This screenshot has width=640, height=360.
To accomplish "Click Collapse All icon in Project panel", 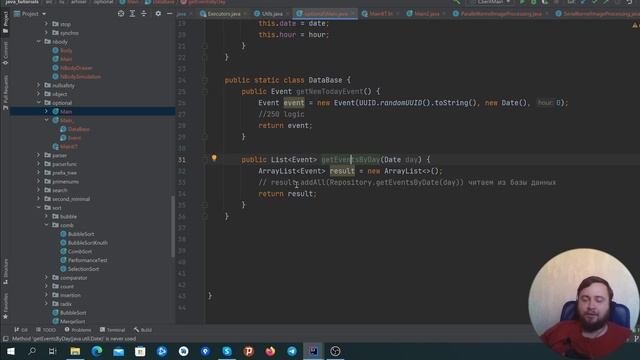I will 144,14.
